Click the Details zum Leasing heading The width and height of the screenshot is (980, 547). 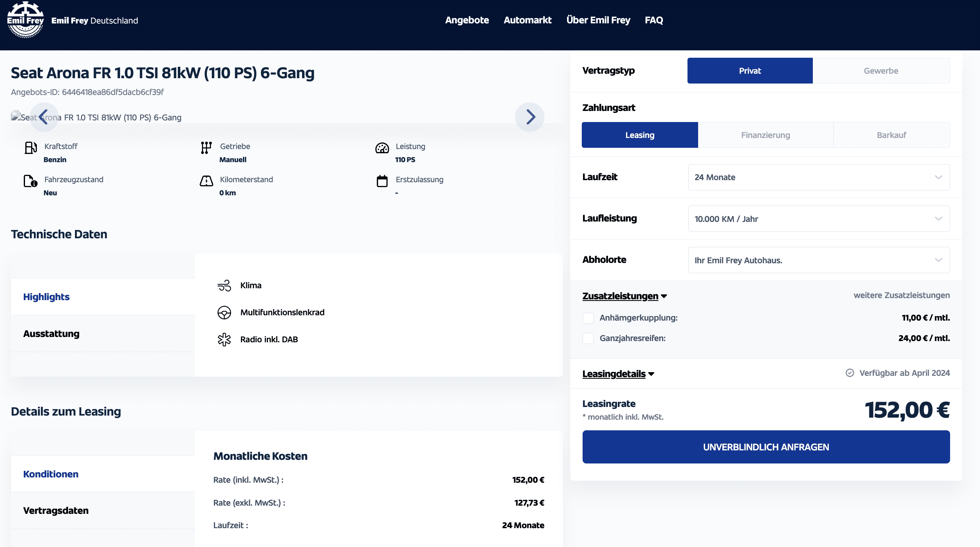[x=66, y=411]
